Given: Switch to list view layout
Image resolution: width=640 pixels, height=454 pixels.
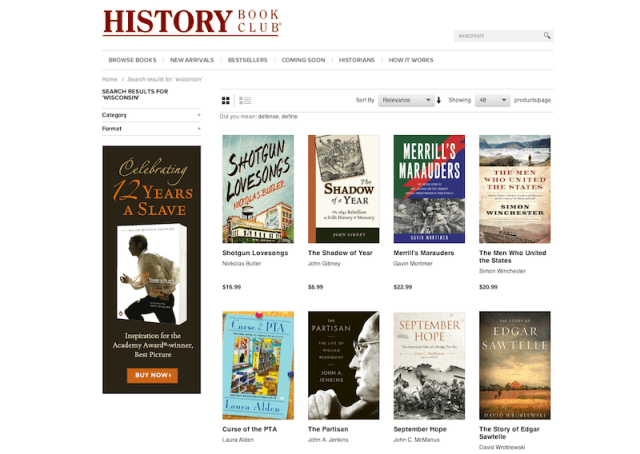Looking at the screenshot, I should pyautogui.click(x=245, y=100).
